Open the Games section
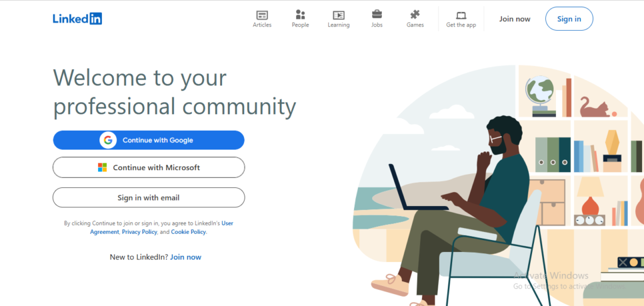 (x=415, y=19)
